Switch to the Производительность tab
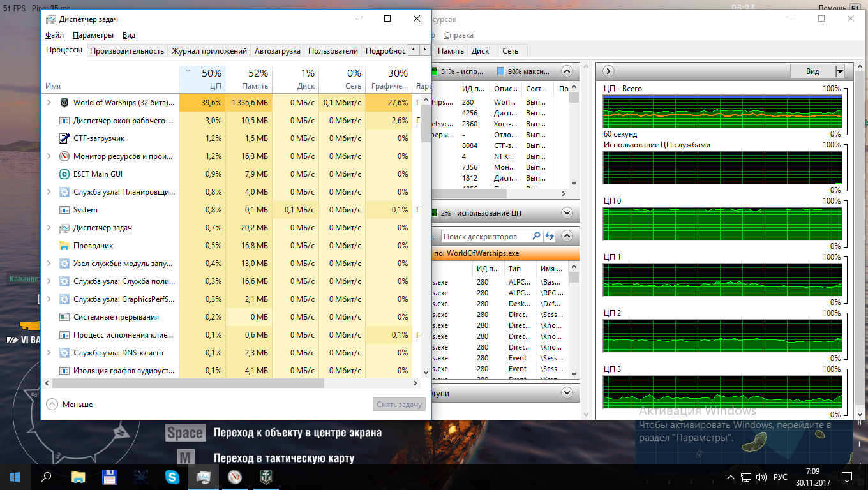This screenshot has width=868, height=490. [x=127, y=51]
